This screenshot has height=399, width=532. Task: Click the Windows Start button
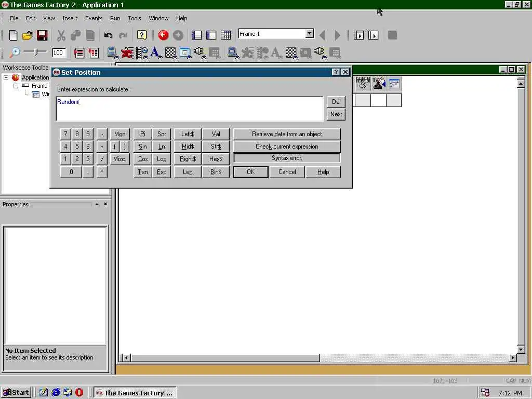click(16, 393)
